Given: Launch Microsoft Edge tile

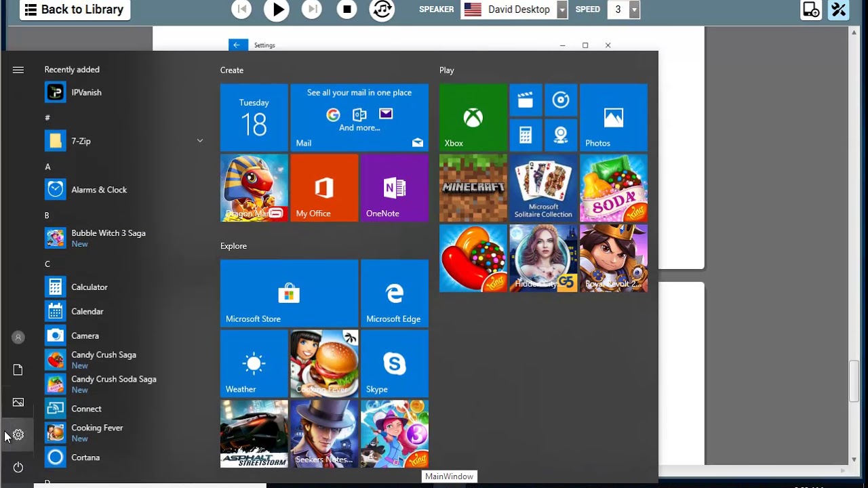Looking at the screenshot, I should (395, 293).
